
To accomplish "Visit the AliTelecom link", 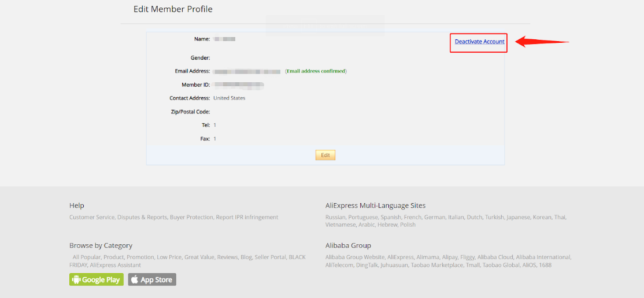I will point(339,265).
